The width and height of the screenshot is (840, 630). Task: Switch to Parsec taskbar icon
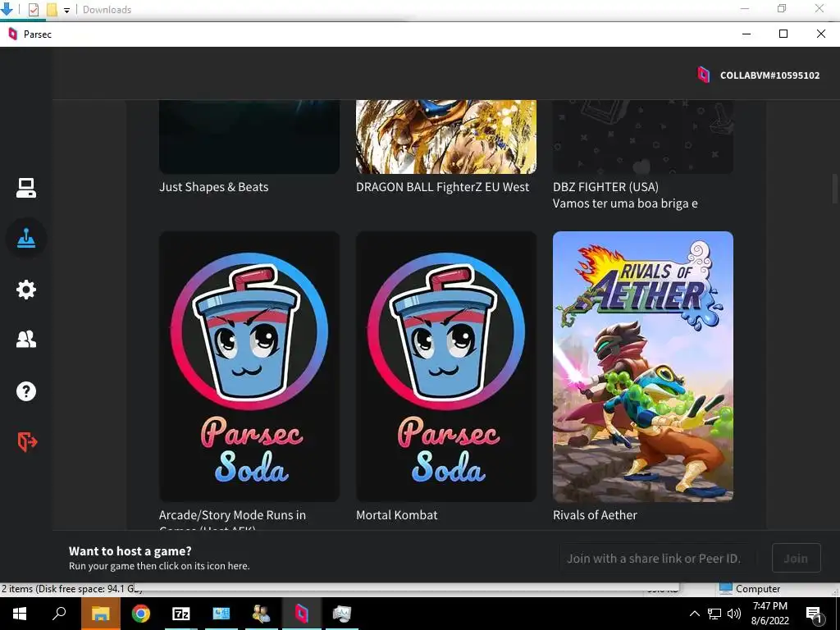tap(302, 614)
